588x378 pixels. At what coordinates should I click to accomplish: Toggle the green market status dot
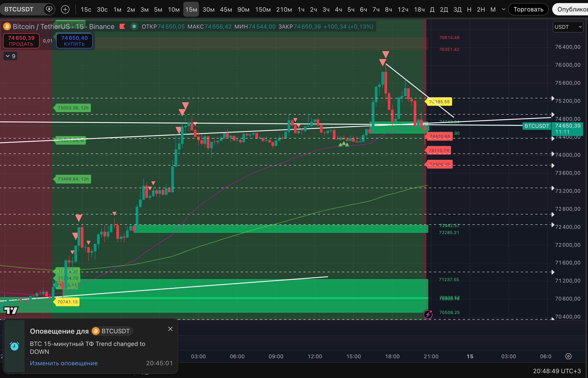134,26
